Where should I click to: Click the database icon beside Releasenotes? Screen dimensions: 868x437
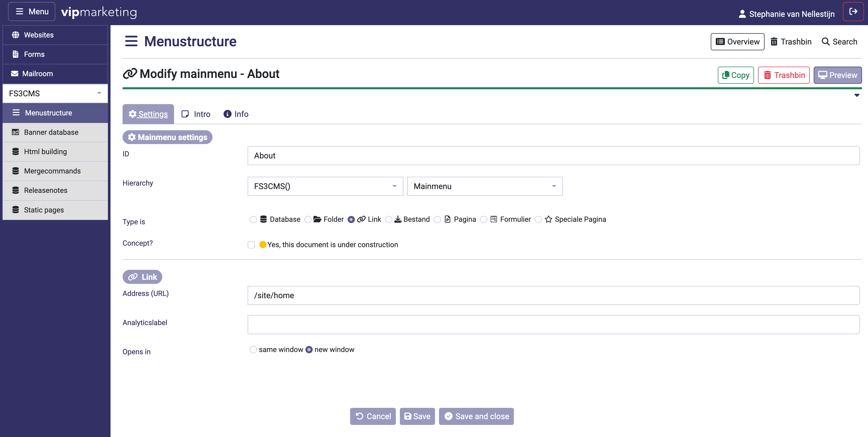tap(16, 190)
